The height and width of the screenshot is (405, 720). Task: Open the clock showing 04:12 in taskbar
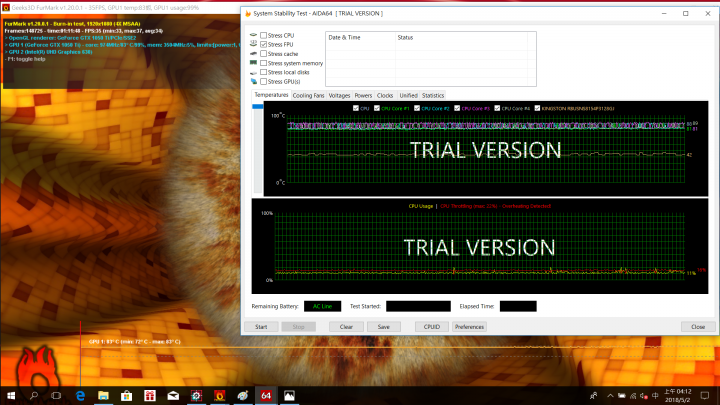pos(678,395)
